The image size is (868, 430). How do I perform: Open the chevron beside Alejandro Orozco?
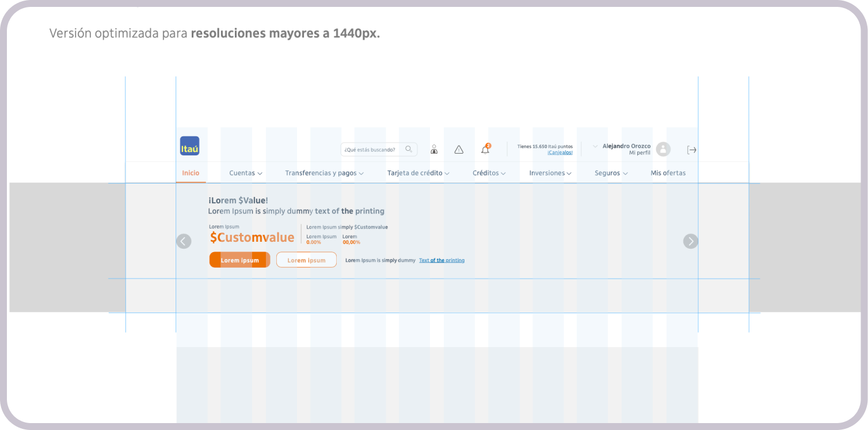pos(594,146)
